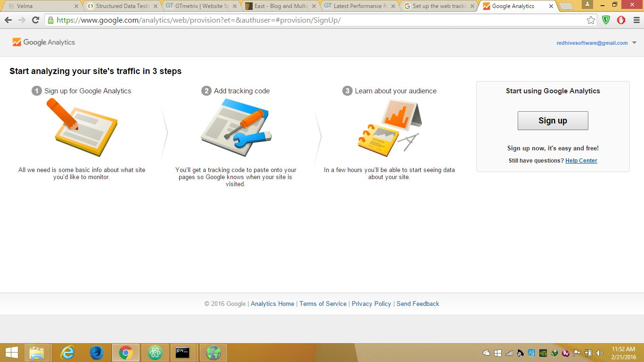Open Internet Download Manager tray icon

point(554,353)
